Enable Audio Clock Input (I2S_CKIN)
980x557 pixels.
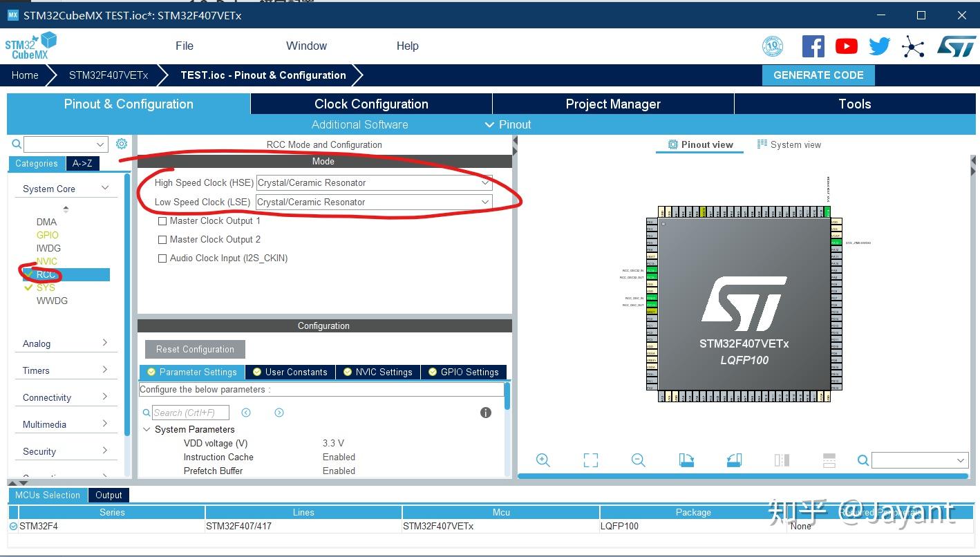pos(162,258)
